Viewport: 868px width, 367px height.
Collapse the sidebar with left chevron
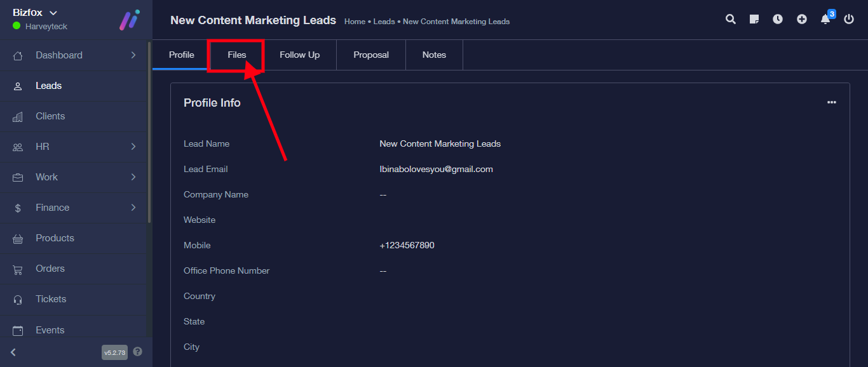[x=13, y=352]
